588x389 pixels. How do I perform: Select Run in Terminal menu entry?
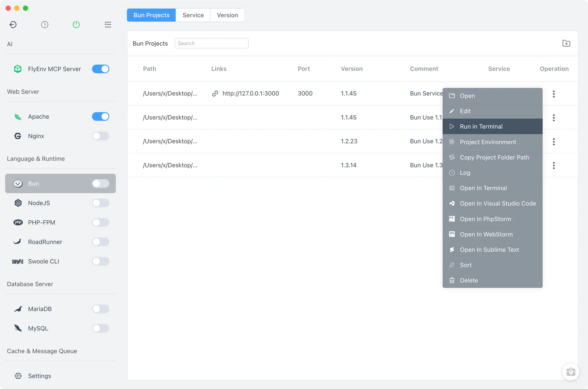point(492,126)
